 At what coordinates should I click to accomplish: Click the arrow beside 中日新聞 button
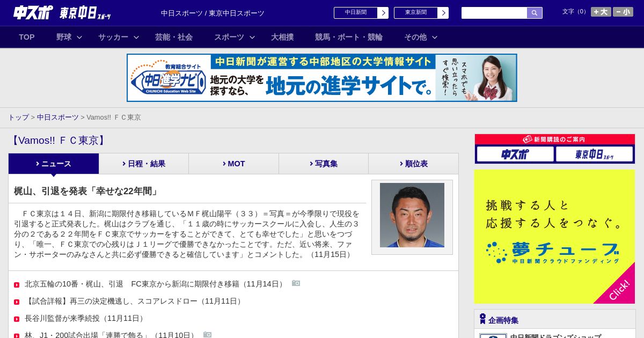(383, 13)
